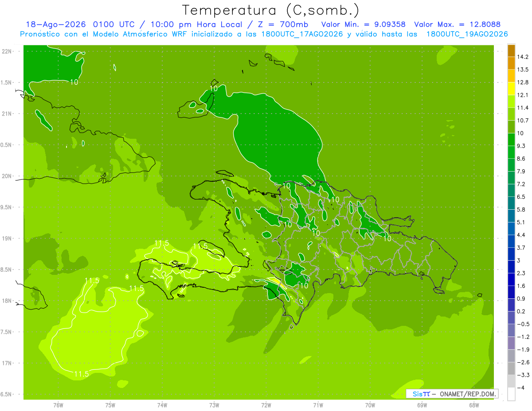Image resolution: width=532 pixels, height=411 pixels.
Task: Click the colorbar value '14.2'
Action: [523, 57]
